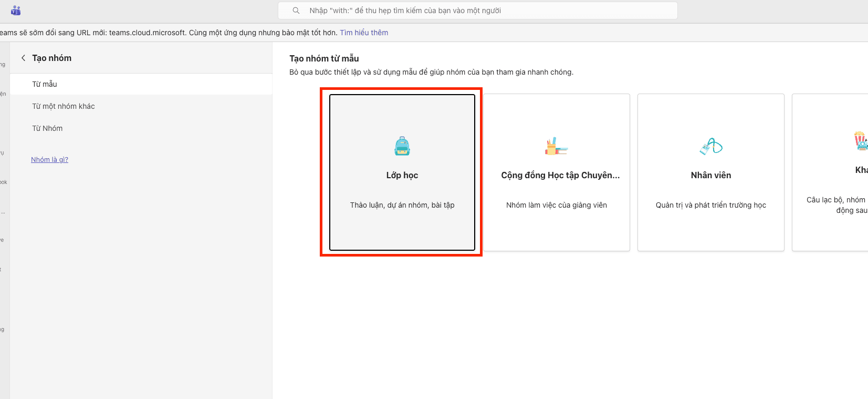Click the magnifier icon in the search bar

[x=296, y=11]
